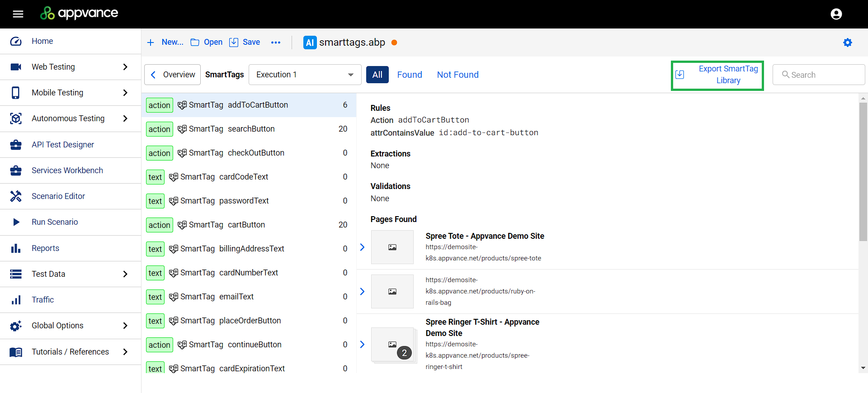Select the continueButton SmartTag row

pyautogui.click(x=249, y=345)
